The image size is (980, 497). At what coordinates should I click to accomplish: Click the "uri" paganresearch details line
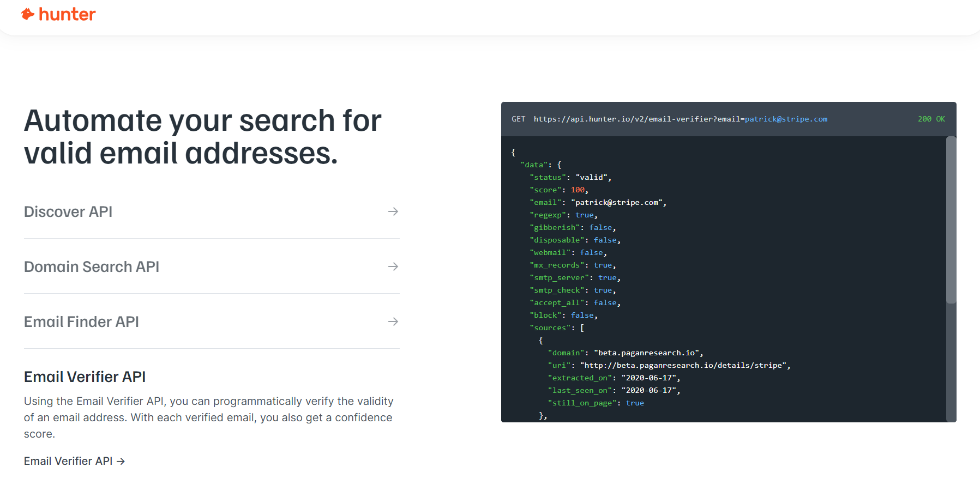(x=669, y=365)
